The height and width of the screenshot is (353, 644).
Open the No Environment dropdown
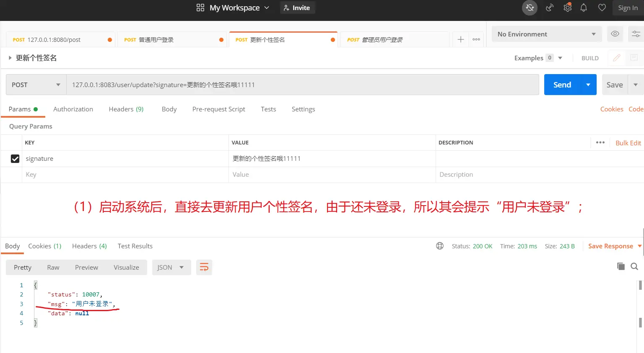tap(546, 34)
